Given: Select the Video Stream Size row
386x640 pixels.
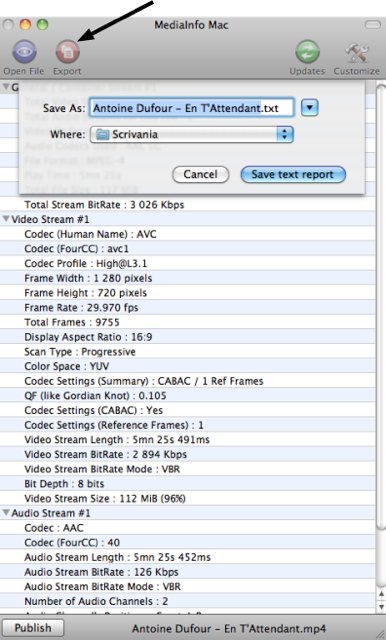Looking at the screenshot, I should (187, 498).
